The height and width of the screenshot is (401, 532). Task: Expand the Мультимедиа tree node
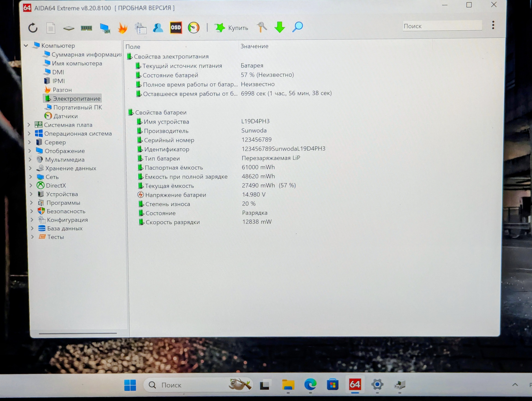[x=30, y=159]
